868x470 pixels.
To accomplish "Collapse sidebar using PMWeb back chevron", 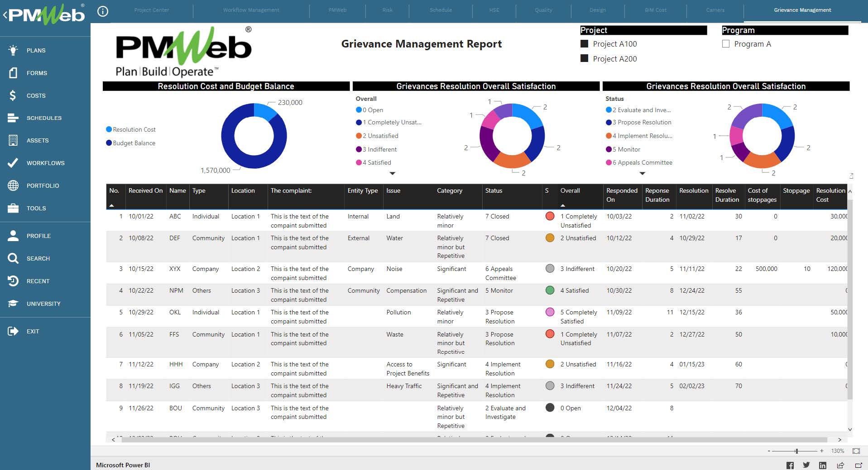I will [5, 15].
